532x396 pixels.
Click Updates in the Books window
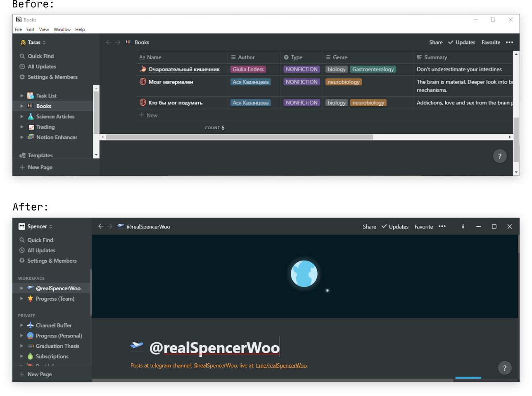462,43
